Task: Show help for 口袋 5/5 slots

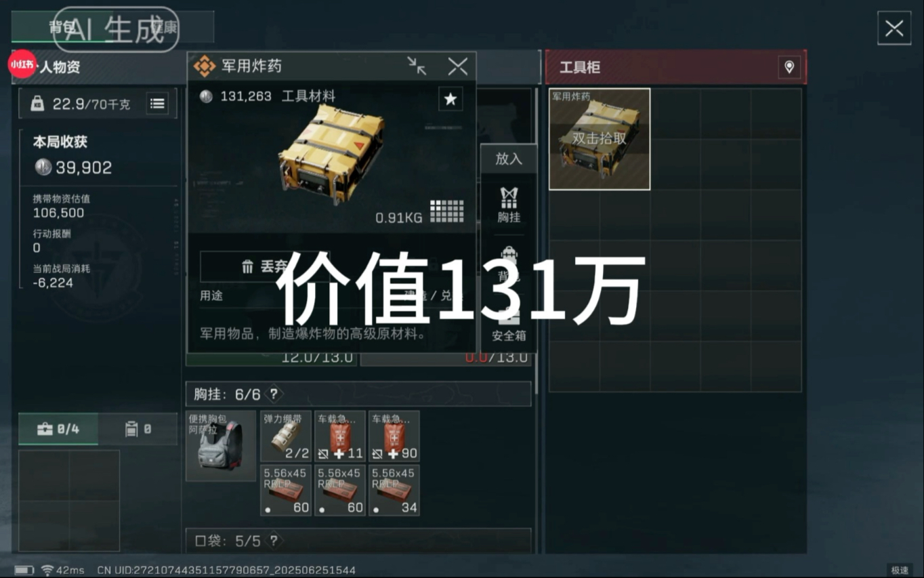Action: [x=274, y=541]
